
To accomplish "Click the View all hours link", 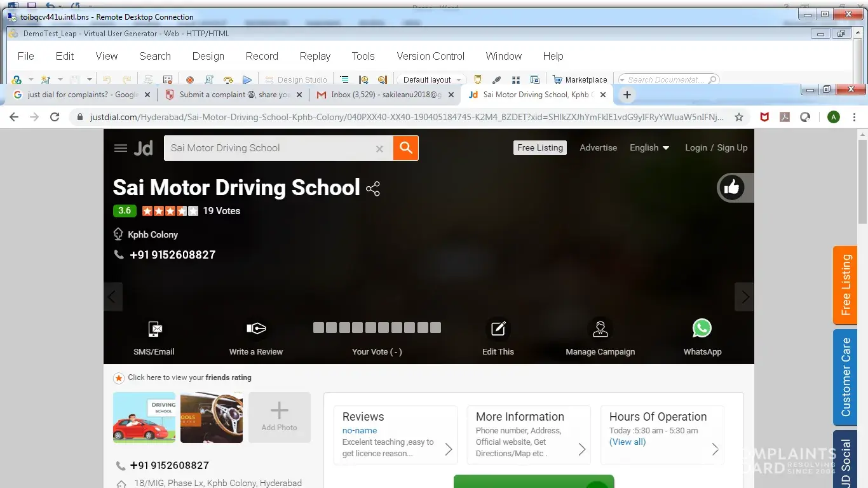I will tap(627, 442).
